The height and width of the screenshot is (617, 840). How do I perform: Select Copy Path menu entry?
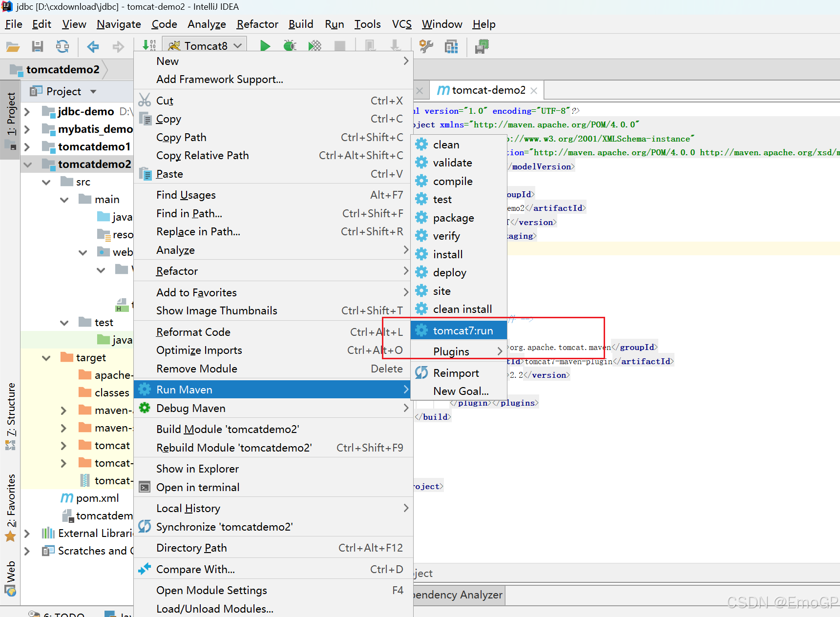(273, 137)
